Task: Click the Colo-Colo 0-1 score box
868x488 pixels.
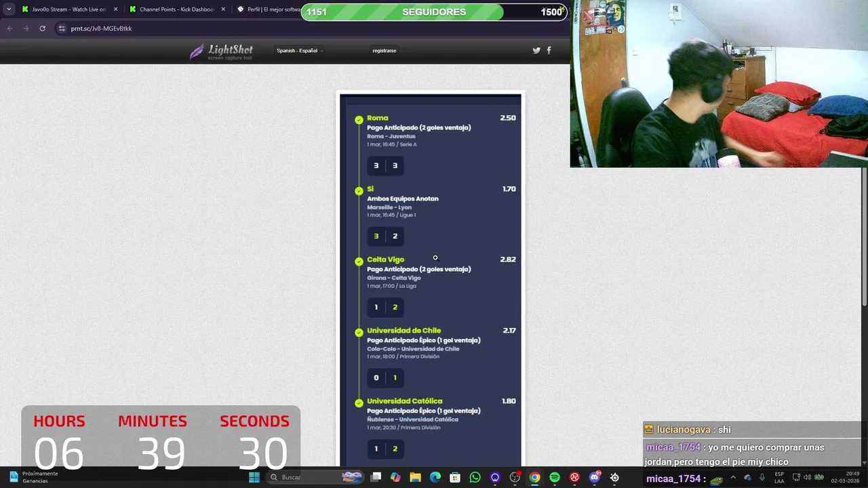Action: tap(385, 378)
